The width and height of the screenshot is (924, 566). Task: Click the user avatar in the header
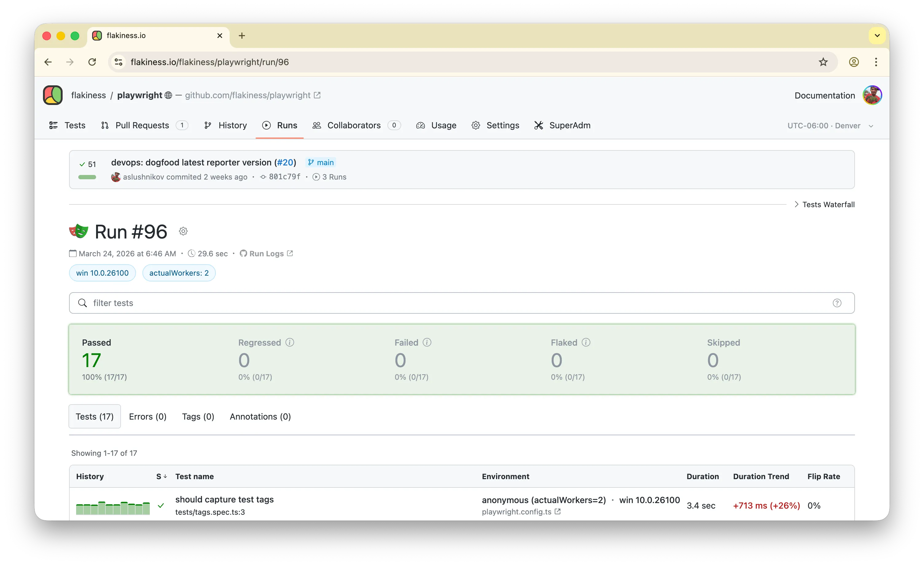[872, 95]
